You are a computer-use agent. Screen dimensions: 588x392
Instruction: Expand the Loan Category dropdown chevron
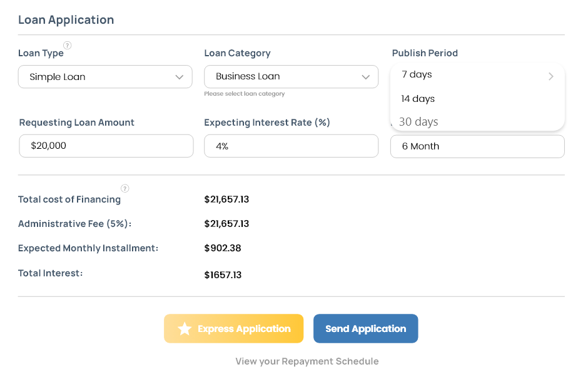366,77
